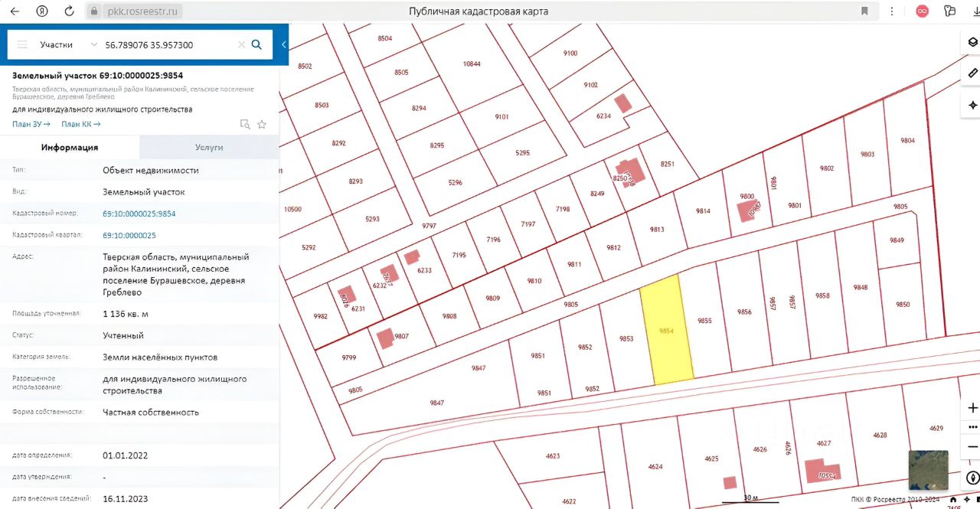Open cadastral quarter link 69:10:0000025
The height and width of the screenshot is (509, 980).
(129, 235)
